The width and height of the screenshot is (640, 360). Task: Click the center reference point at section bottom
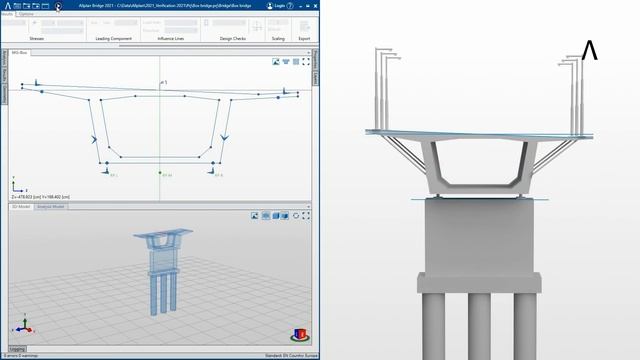pos(160,173)
